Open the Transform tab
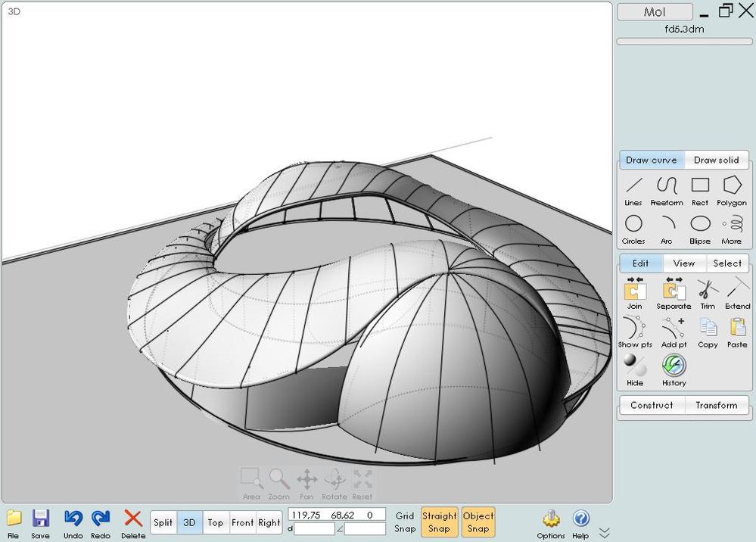Screen dimensions: 756x542 [716, 405]
